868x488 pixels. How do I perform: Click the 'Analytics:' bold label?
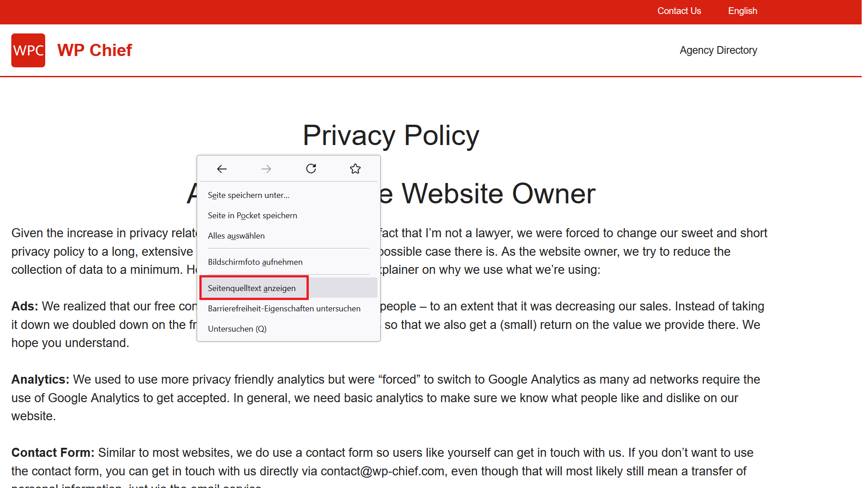click(40, 380)
